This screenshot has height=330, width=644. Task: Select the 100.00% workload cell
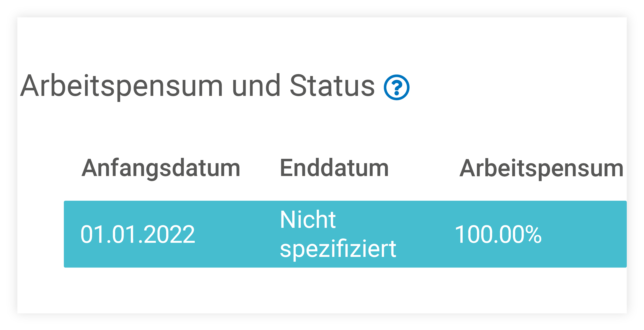pyautogui.click(x=498, y=234)
